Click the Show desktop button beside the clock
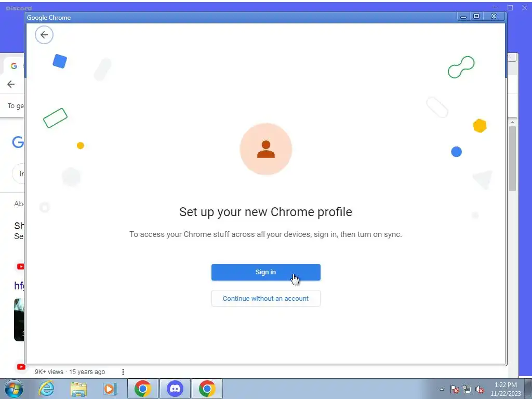This screenshot has height=399, width=532. [x=528, y=389]
